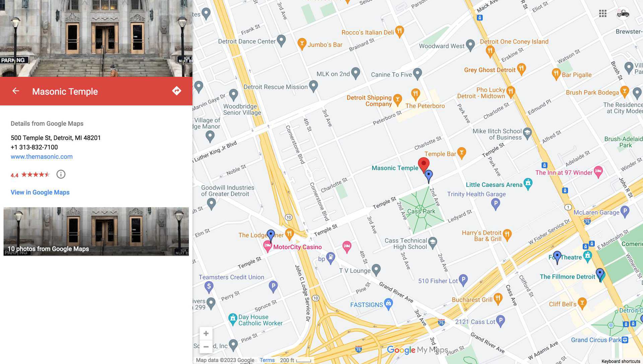643x364 pixels.
Task: Click the McLaren Garage parking icon
Action: click(625, 212)
